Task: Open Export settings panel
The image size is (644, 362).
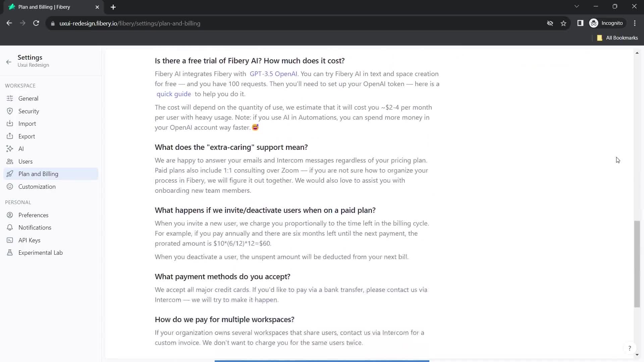Action: (26, 136)
